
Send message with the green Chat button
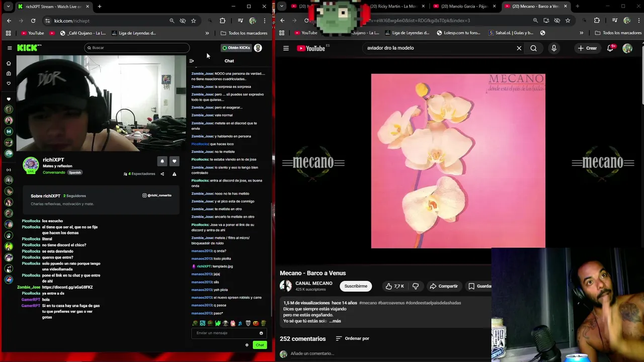point(260,345)
